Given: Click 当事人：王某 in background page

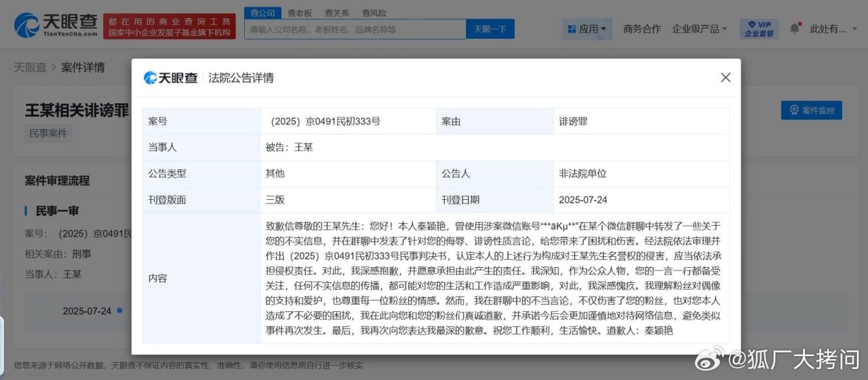Looking at the screenshot, I should 53,274.
